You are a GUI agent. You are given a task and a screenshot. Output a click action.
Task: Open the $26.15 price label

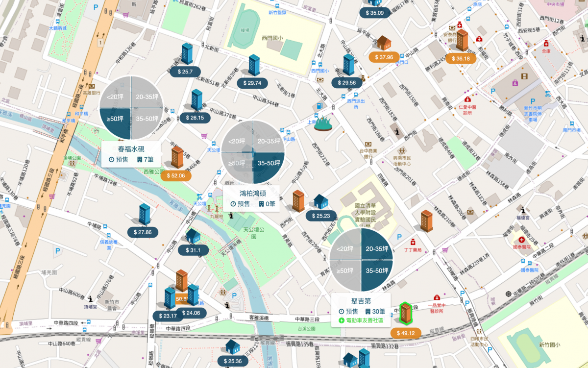(195, 118)
